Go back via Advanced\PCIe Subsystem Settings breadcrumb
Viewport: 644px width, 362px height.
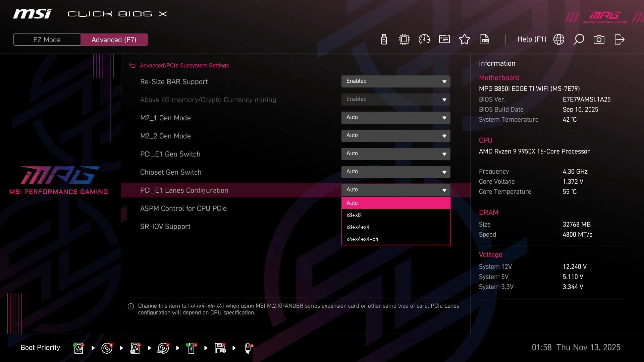[x=184, y=65]
